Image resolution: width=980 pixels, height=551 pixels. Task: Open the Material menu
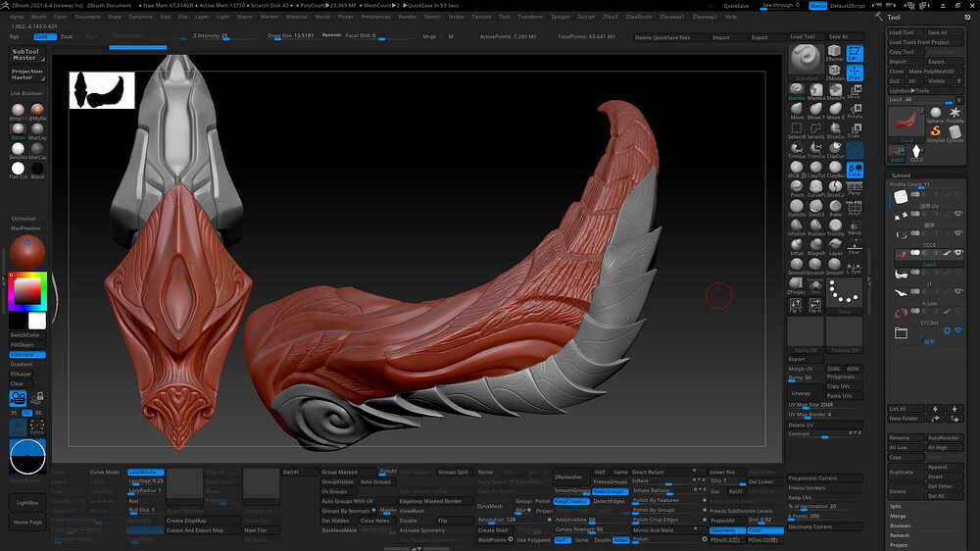(296, 17)
